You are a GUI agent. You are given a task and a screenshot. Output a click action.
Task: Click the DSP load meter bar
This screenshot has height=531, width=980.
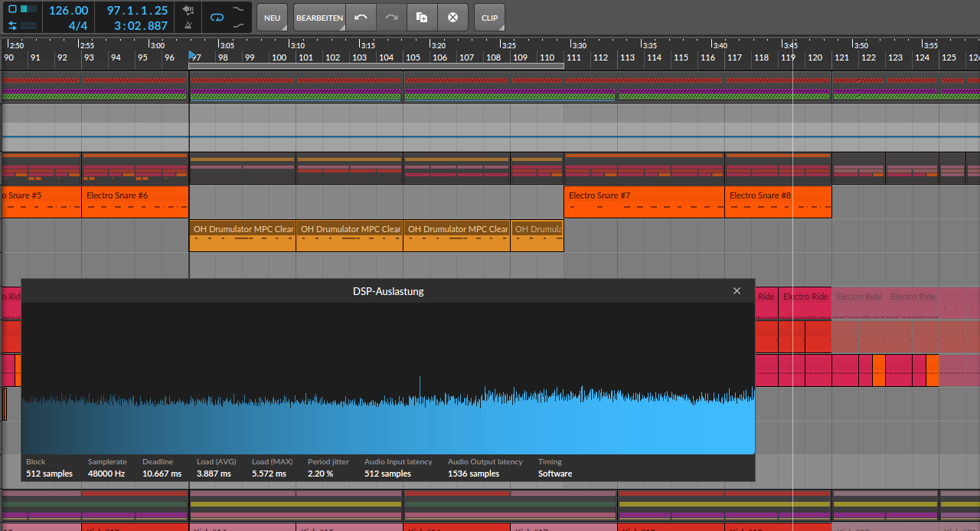28,9
